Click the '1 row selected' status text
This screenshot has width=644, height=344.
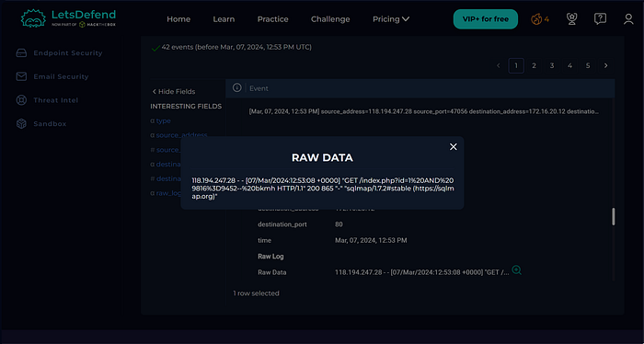pos(257,293)
